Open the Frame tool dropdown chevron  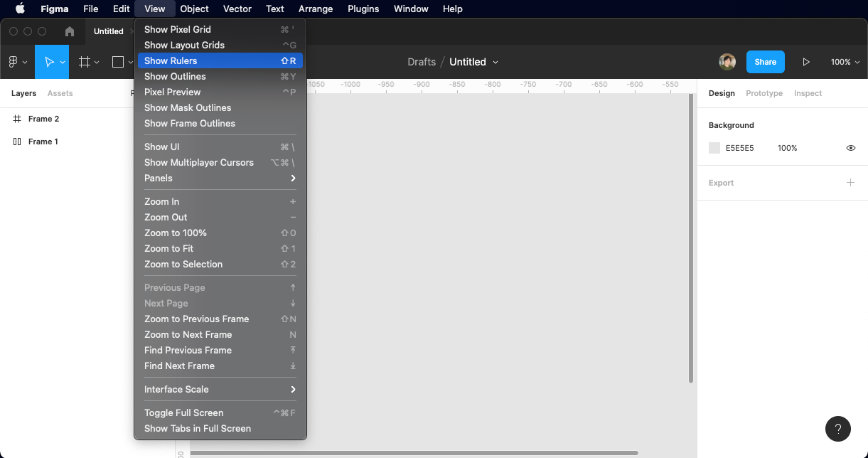[x=97, y=63]
